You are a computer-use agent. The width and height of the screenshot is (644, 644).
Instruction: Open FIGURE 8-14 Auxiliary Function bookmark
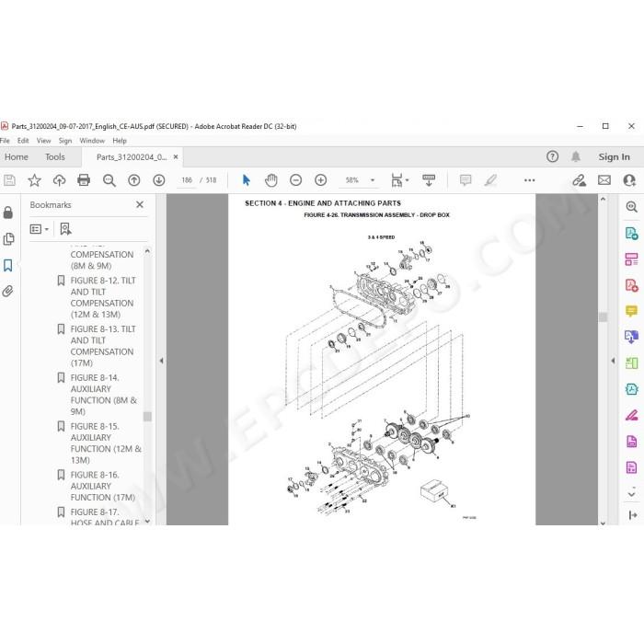click(x=103, y=395)
